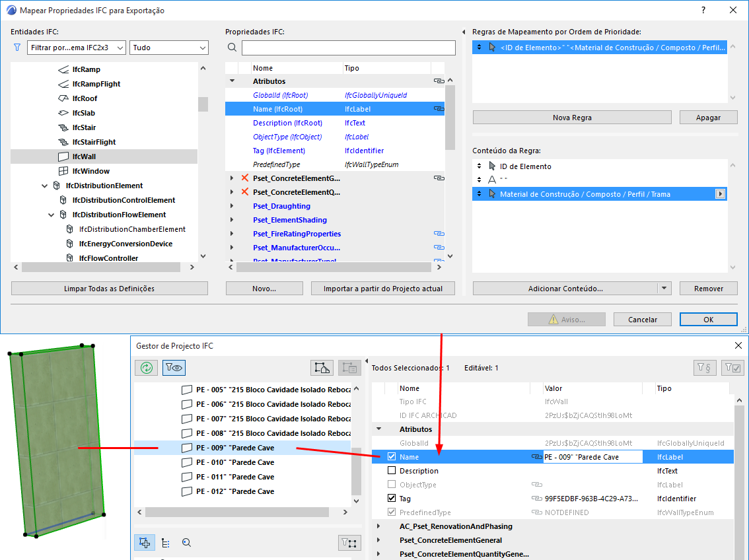Uncheck the Tag property checkbox
This screenshot has width=749, height=560.
click(392, 498)
